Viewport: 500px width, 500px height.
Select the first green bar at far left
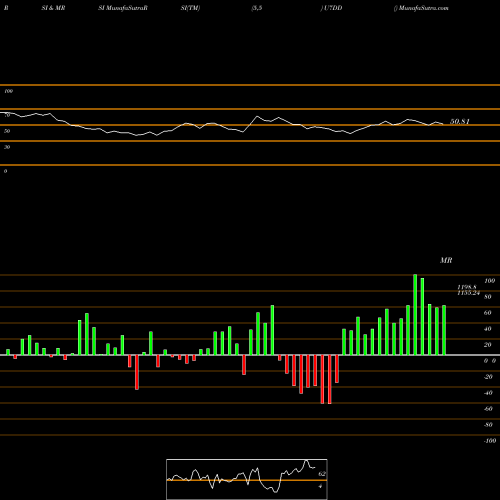coord(8,352)
